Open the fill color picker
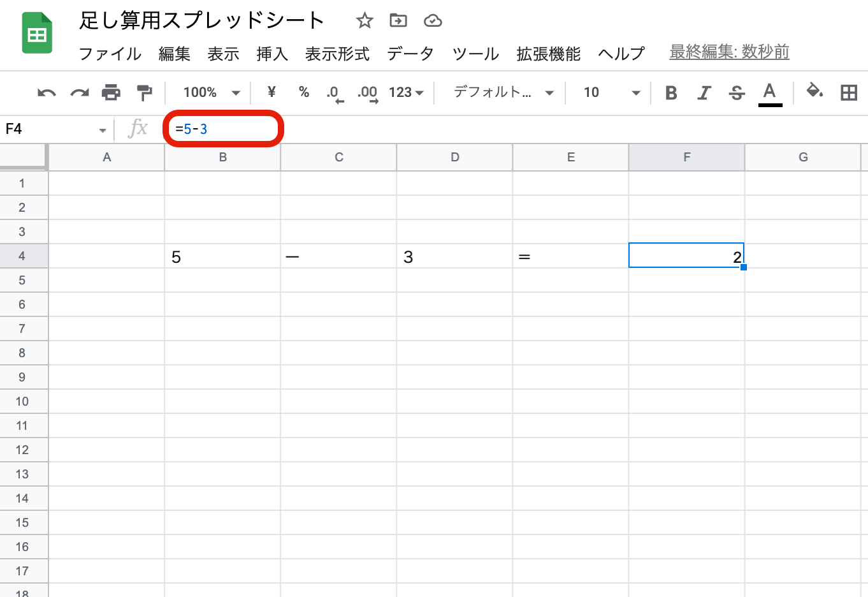The image size is (868, 597). [x=814, y=91]
